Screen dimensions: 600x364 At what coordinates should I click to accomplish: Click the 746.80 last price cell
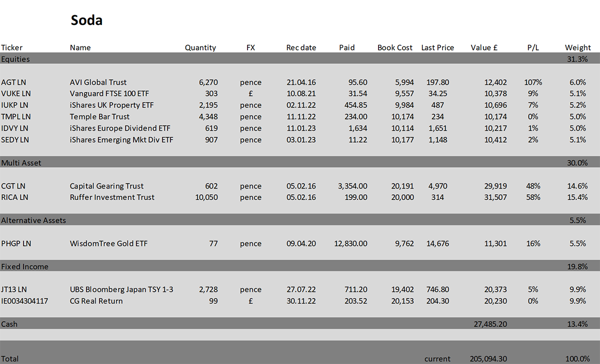437,290
